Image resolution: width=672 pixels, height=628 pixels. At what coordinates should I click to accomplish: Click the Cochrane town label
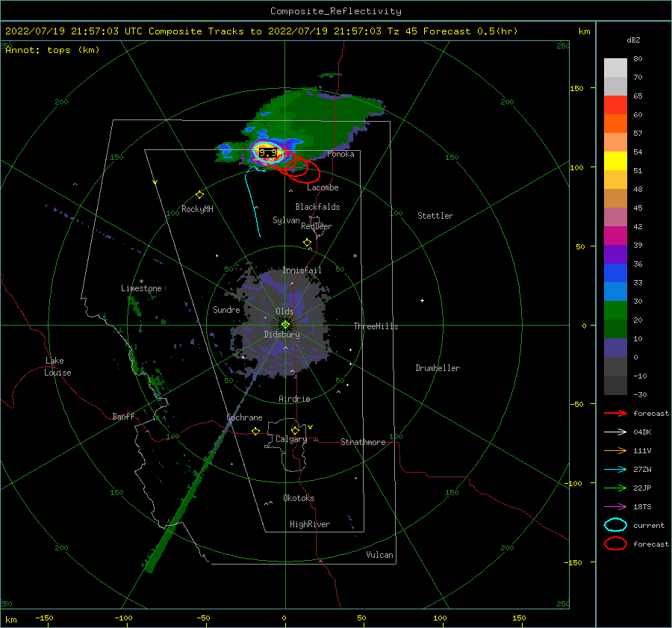point(244,417)
